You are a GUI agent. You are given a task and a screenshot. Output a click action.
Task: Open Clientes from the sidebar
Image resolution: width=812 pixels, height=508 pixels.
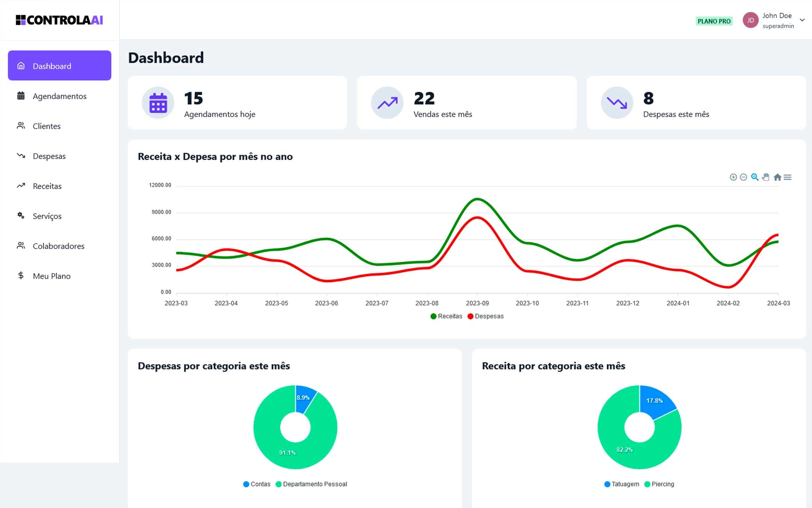(59, 126)
